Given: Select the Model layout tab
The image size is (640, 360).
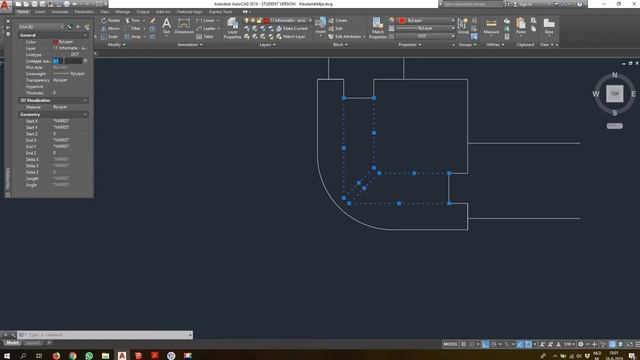Looking at the screenshot, I should click(12, 343).
